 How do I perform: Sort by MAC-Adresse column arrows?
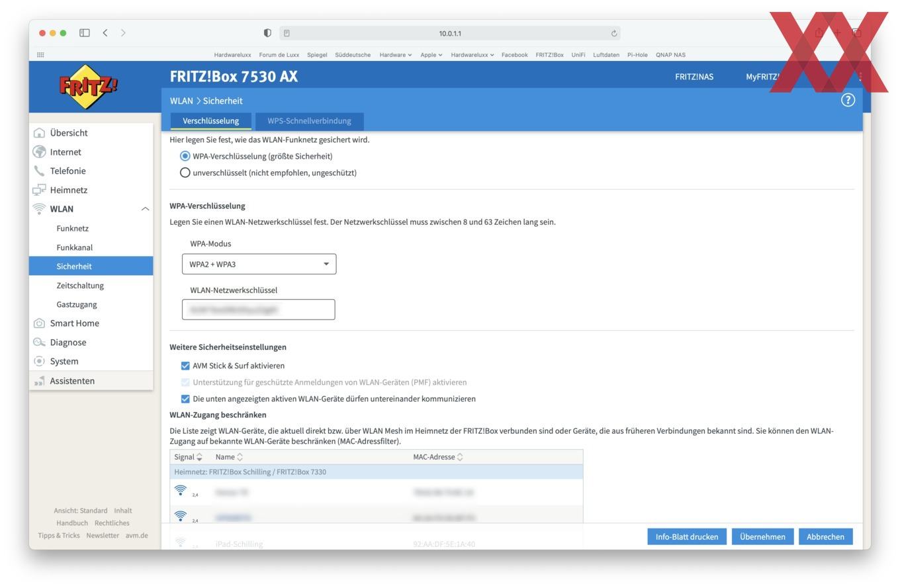click(x=460, y=457)
